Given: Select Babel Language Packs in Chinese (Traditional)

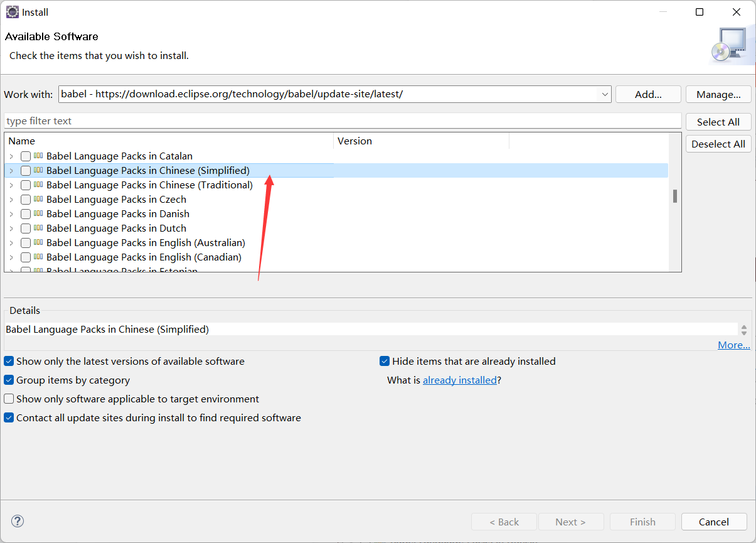Looking at the screenshot, I should pos(149,185).
